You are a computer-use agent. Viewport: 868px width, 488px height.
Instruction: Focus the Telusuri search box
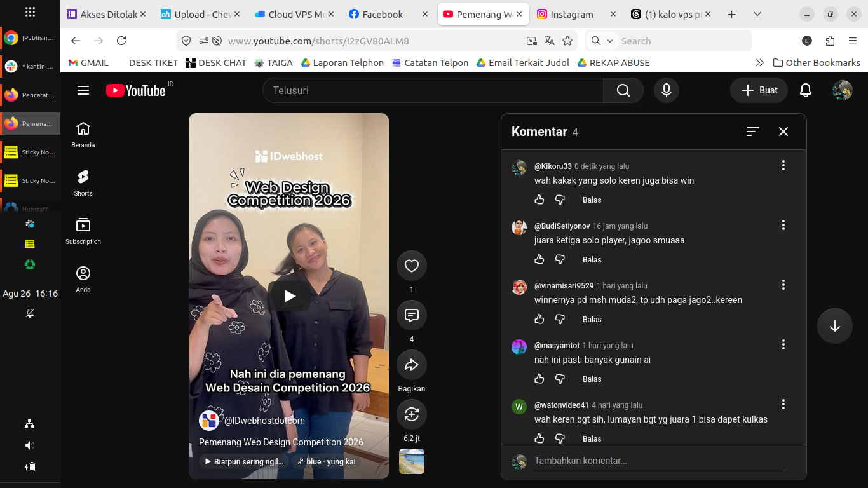(x=433, y=90)
